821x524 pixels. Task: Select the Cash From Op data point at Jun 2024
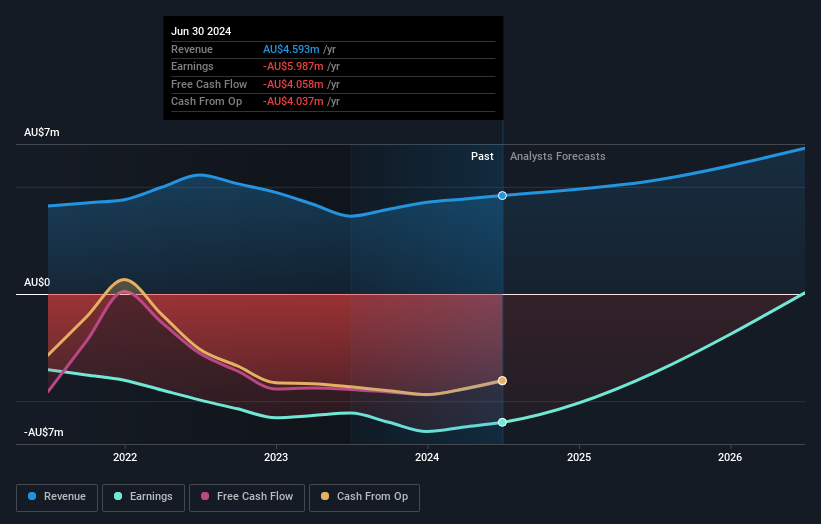pyautogui.click(x=502, y=381)
